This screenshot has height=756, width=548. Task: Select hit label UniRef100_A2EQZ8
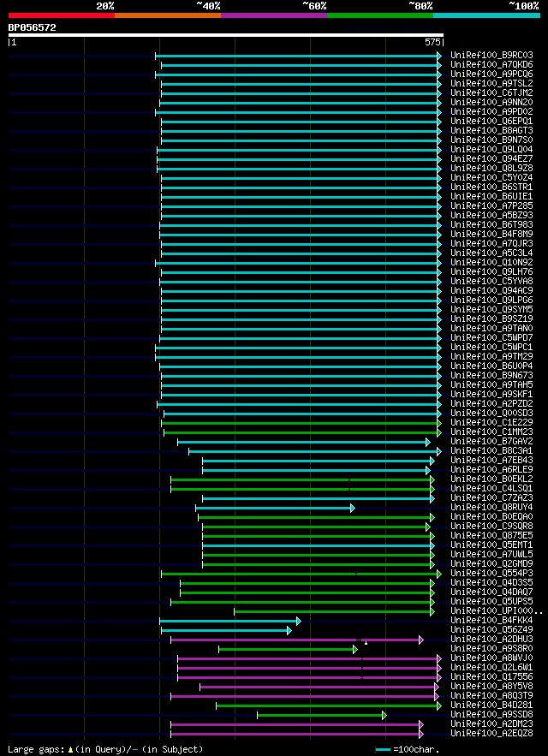[x=491, y=734]
